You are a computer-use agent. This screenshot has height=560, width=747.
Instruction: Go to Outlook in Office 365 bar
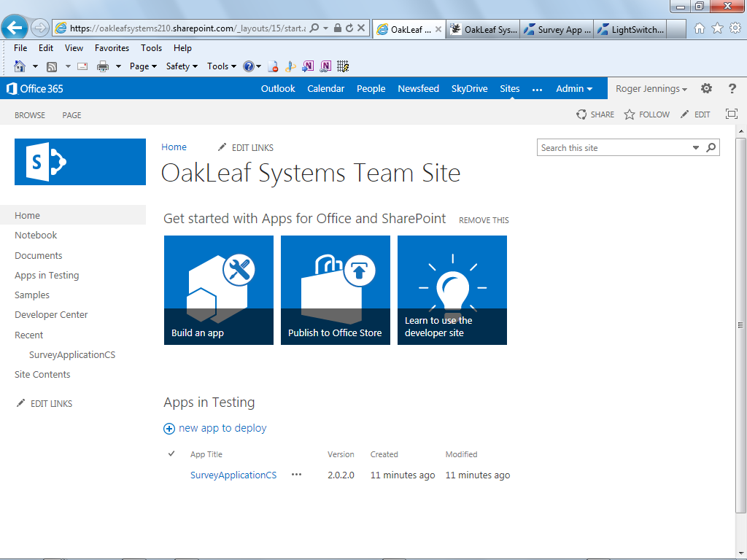[x=278, y=88]
